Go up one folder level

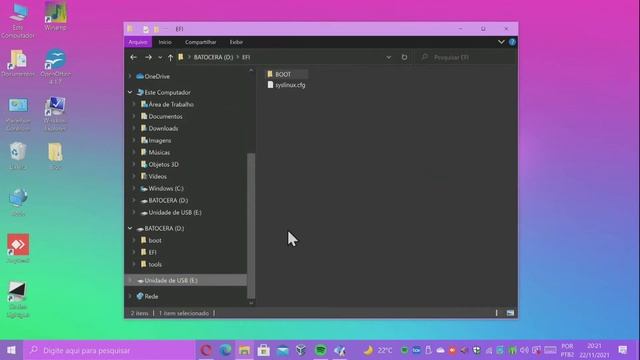tap(170, 57)
